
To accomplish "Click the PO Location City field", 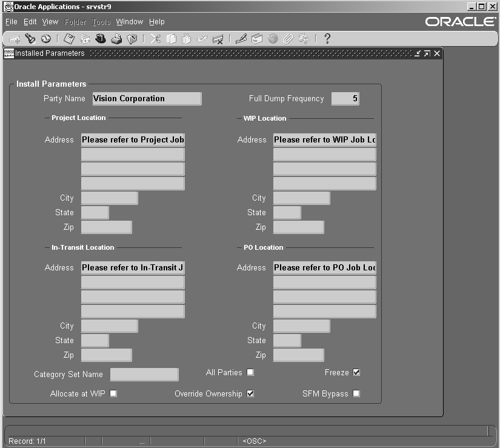I will point(302,326).
